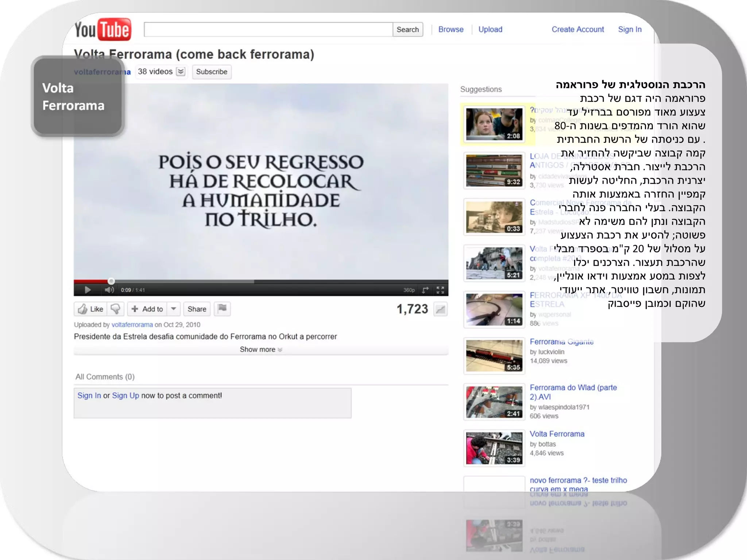The image size is (747, 560).
Task: Go to the Upload page
Action: 490,29
